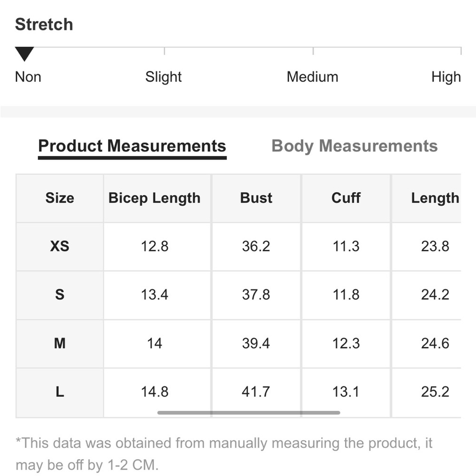The height and width of the screenshot is (476, 476).
Task: Click the Medium stretch label
Action: click(x=312, y=77)
